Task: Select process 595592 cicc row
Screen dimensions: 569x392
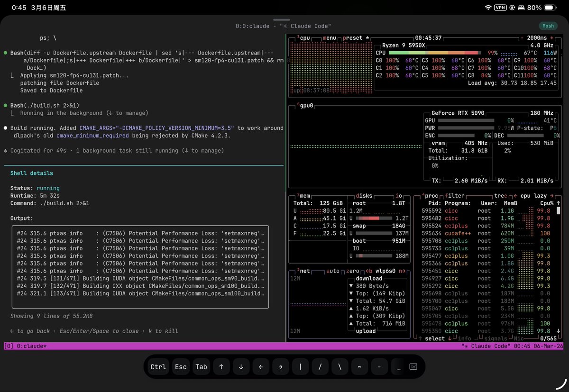Action: click(486, 211)
